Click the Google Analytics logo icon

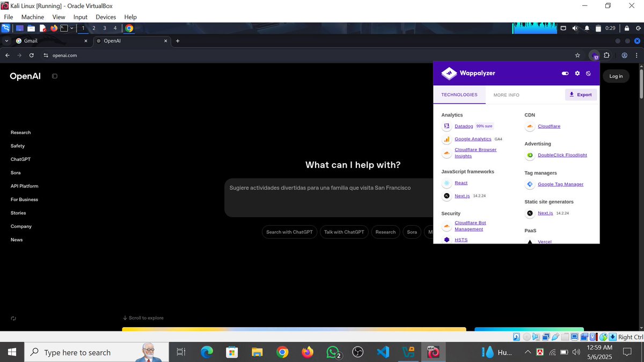[447, 139]
